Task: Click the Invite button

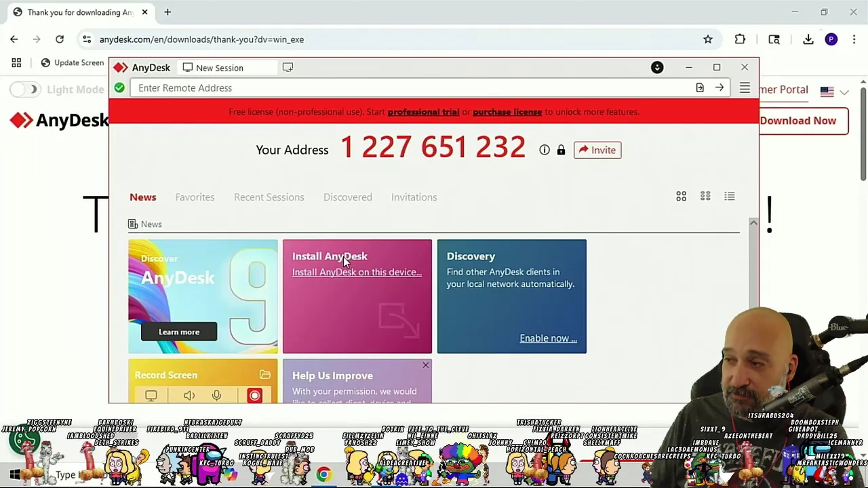Action: (597, 150)
